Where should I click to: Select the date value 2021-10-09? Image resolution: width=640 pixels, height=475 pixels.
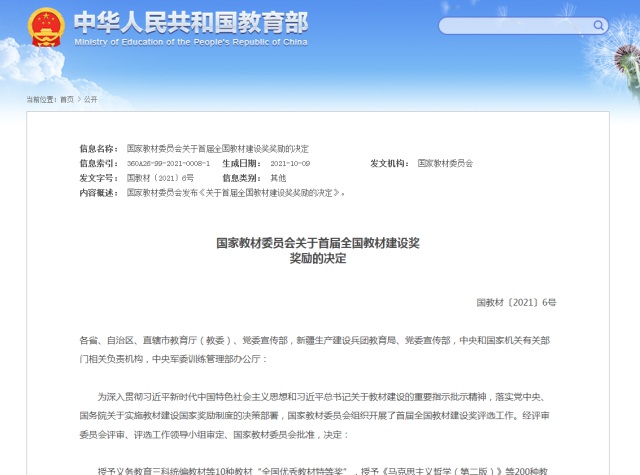(x=290, y=164)
